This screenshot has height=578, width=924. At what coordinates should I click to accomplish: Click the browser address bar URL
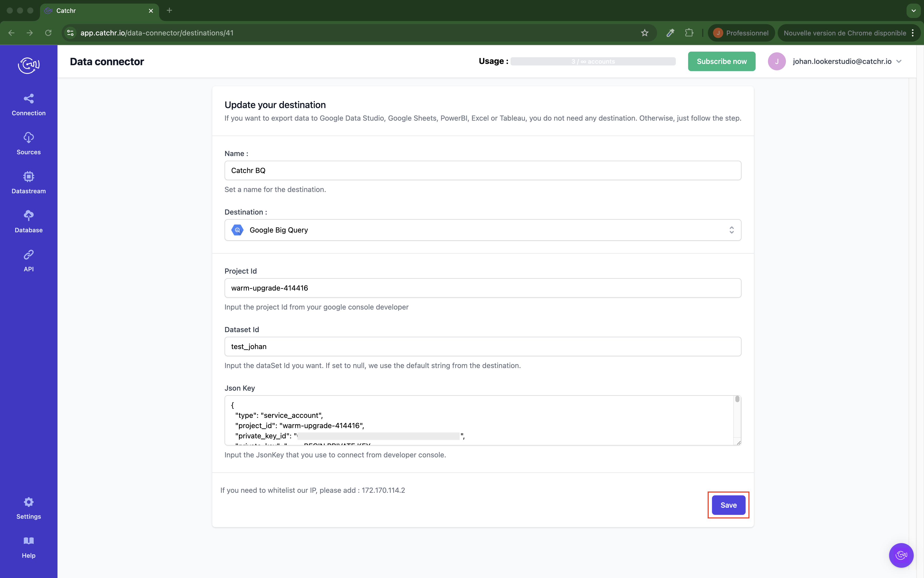click(x=157, y=33)
